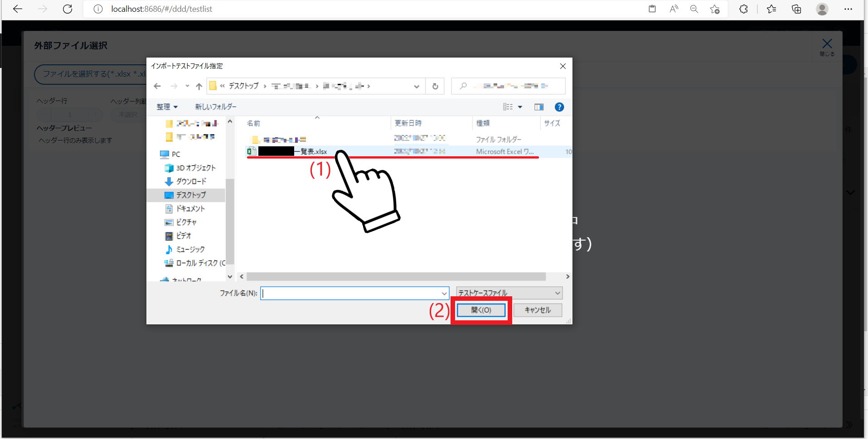Click 新しいフォルダー in the toolbar
The height and width of the screenshot is (439, 868).
click(x=216, y=107)
